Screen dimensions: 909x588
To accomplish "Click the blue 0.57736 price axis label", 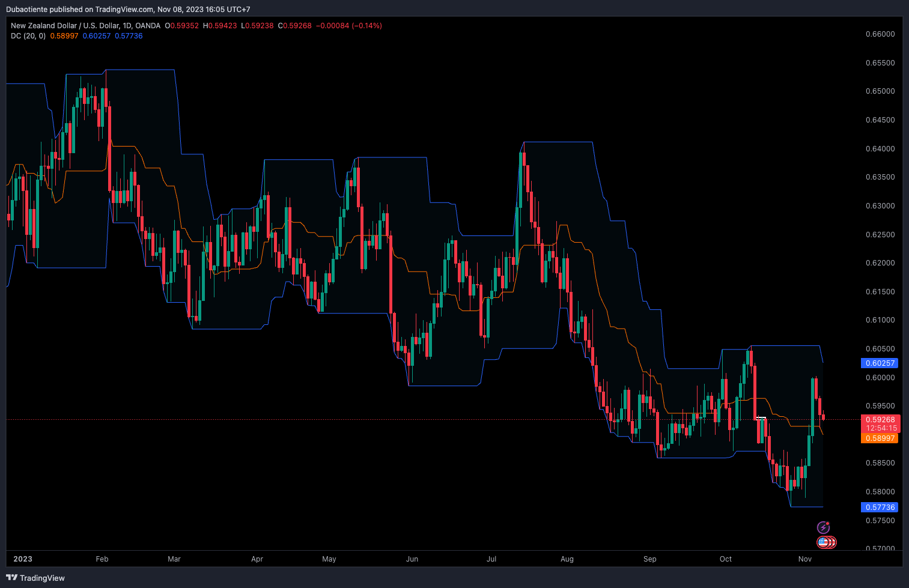I will (880, 508).
